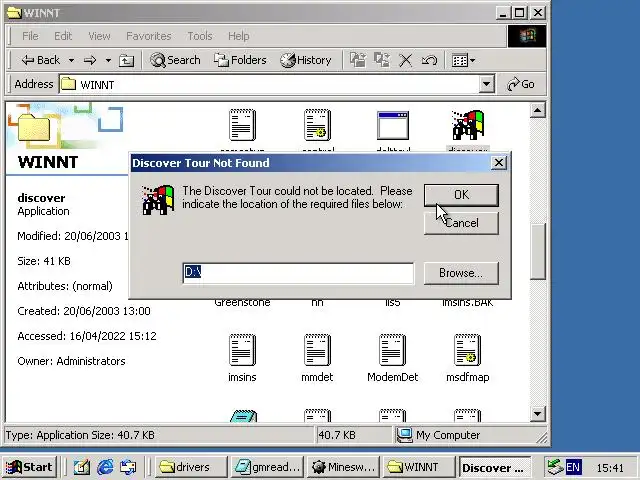Select the ModemDet file icon
640x480 pixels.
click(393, 350)
